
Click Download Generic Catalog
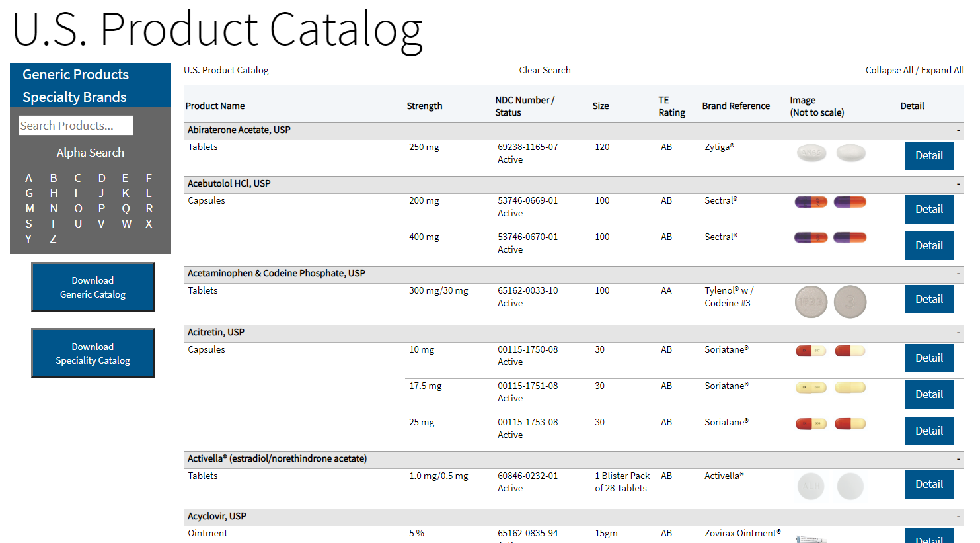click(x=92, y=286)
